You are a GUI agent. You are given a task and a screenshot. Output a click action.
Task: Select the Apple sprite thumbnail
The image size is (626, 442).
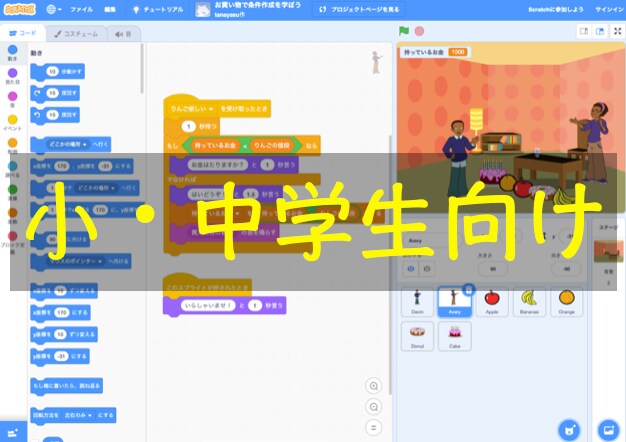(492, 302)
